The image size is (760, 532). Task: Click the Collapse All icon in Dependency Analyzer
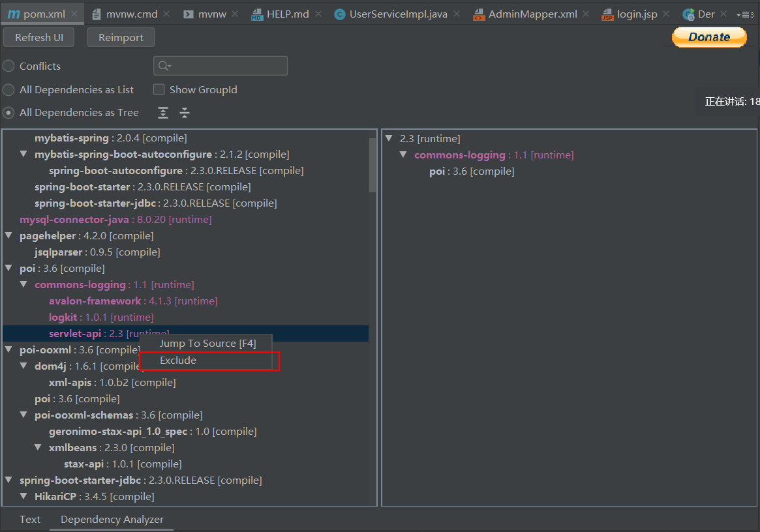(185, 113)
